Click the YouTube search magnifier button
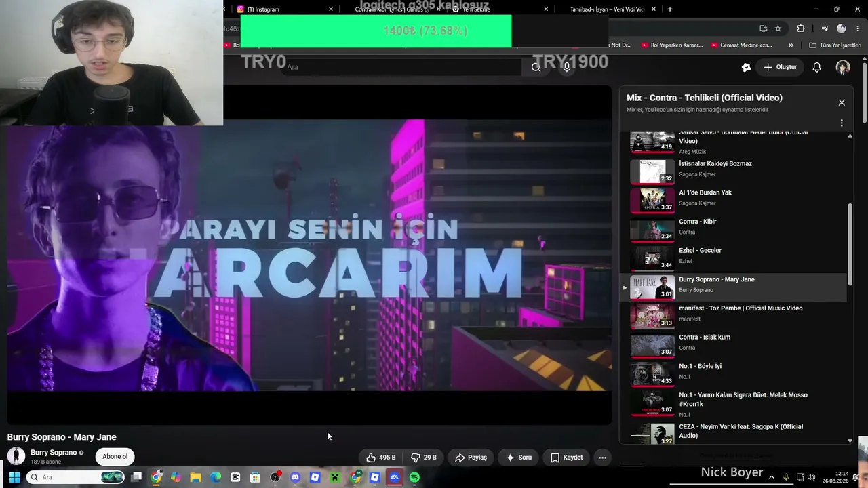Image resolution: width=868 pixels, height=488 pixels. coord(536,67)
